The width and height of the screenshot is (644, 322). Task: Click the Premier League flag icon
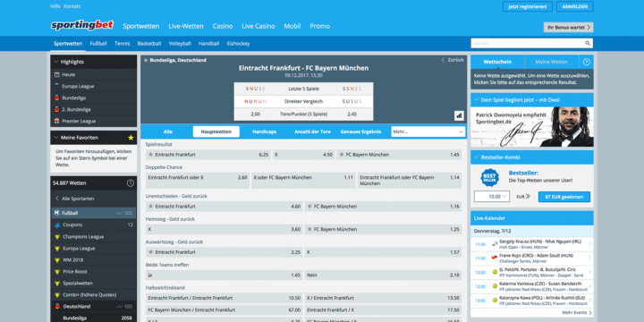point(56,121)
